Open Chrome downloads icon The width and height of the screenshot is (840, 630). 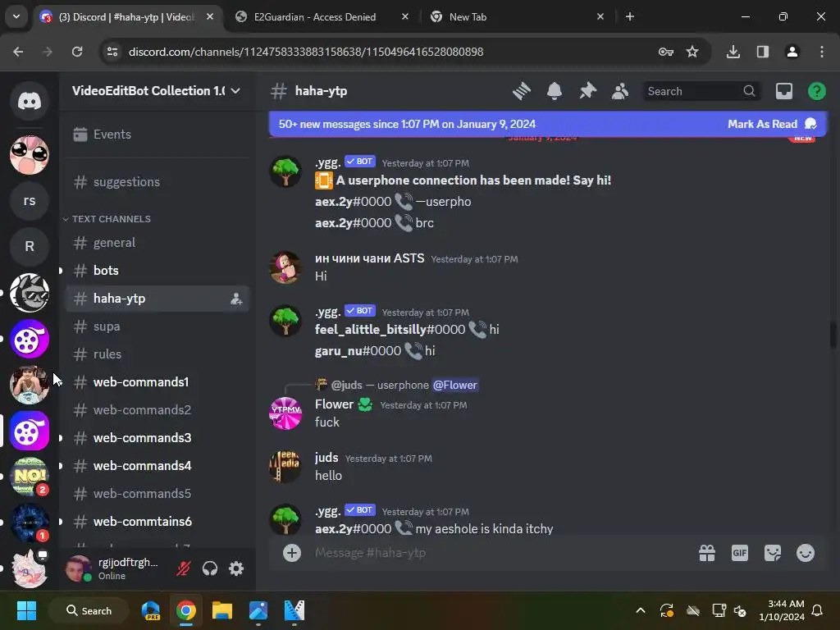coord(733,52)
